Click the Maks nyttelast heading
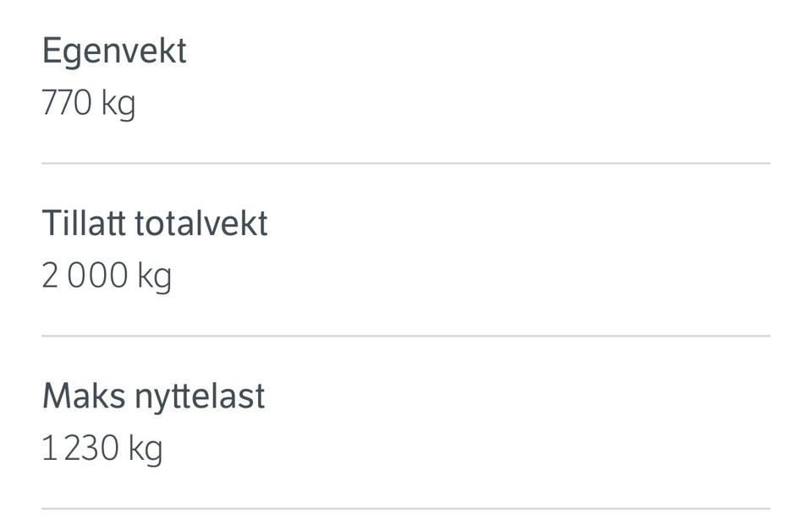Image resolution: width=812 pixels, height=525 pixels. 154,397
